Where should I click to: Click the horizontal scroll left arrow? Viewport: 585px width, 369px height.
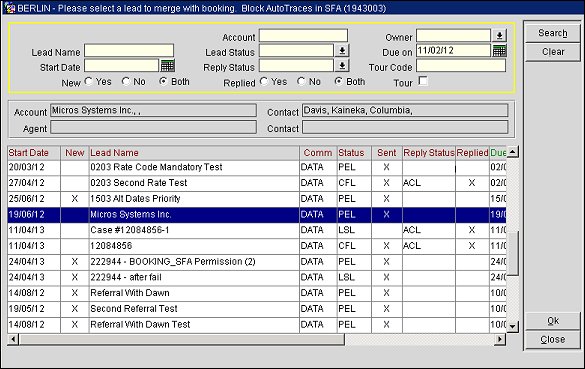(x=13, y=339)
